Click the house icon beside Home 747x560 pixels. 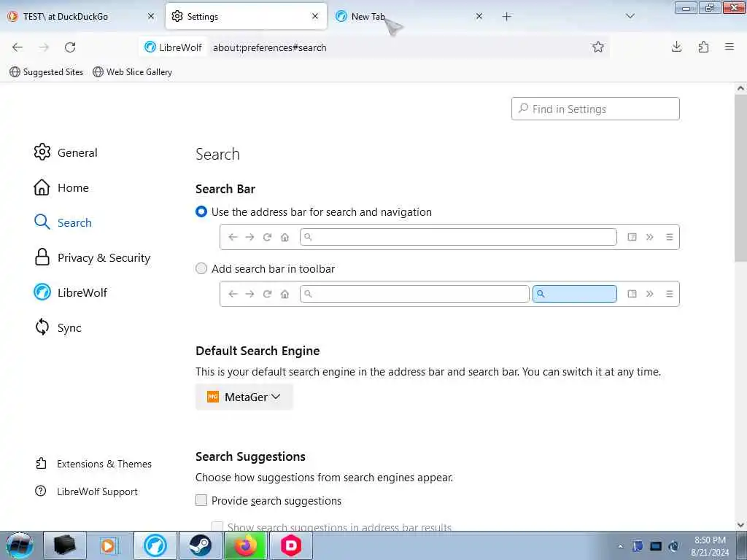tap(42, 187)
